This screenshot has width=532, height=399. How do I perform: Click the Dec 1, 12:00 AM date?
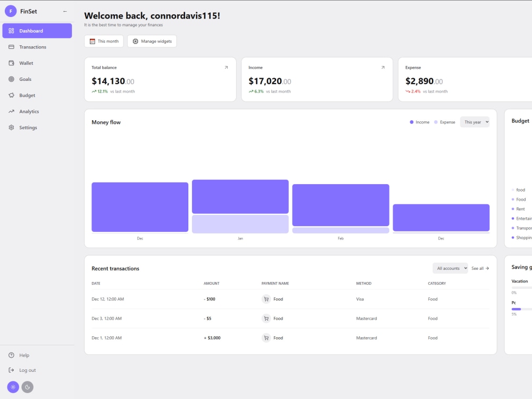[106, 338]
